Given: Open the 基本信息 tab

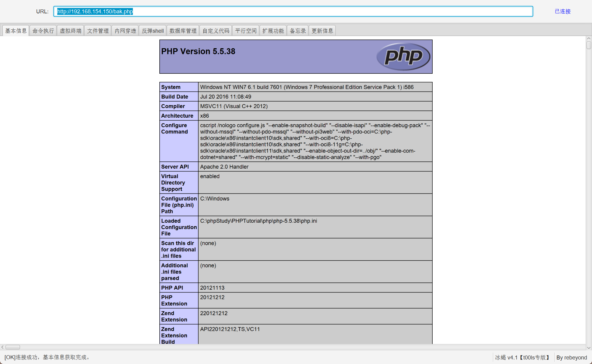Looking at the screenshot, I should [x=16, y=31].
